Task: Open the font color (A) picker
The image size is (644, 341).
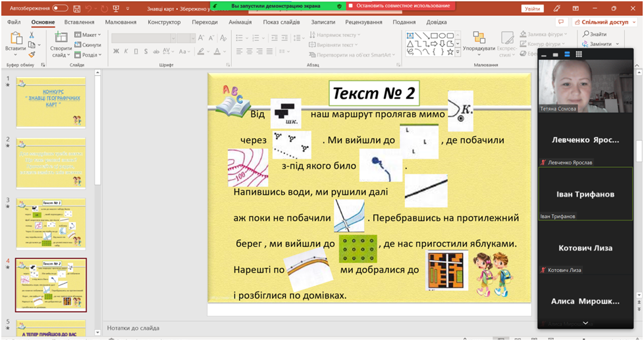Action: point(219,51)
